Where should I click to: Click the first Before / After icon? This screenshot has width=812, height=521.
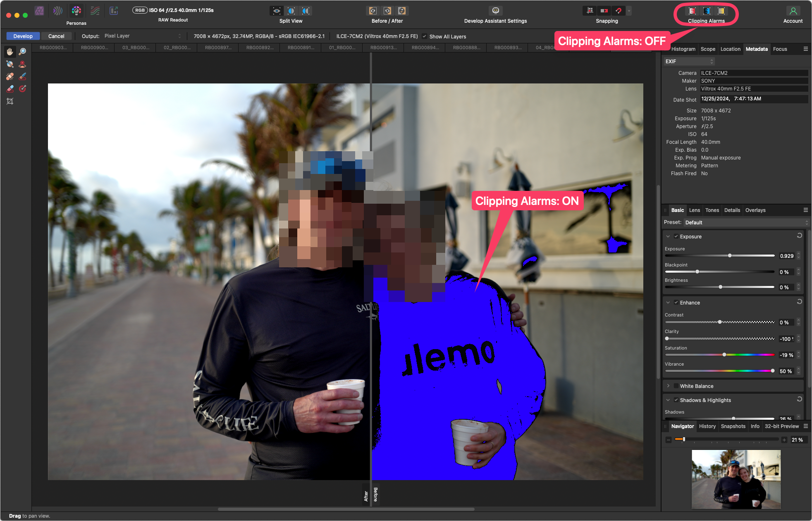[x=373, y=11]
